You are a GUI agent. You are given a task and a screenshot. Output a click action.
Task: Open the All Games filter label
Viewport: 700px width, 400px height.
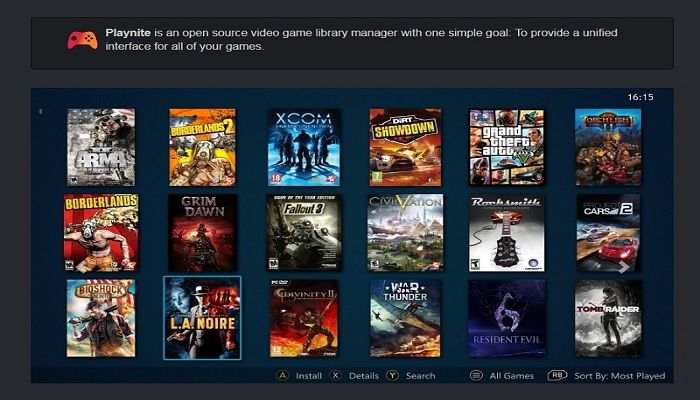512,376
